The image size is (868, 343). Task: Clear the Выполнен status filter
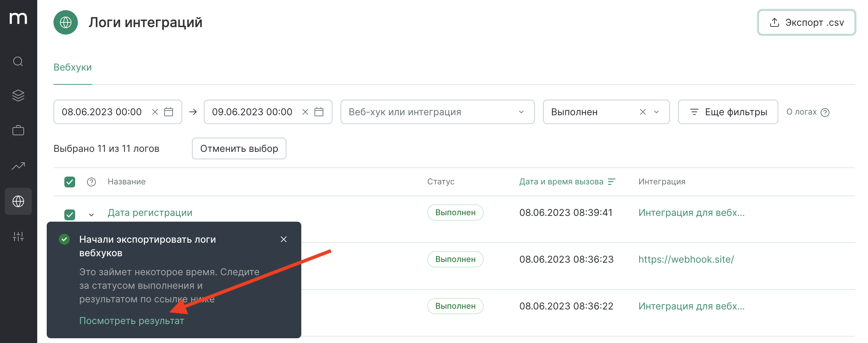(643, 112)
